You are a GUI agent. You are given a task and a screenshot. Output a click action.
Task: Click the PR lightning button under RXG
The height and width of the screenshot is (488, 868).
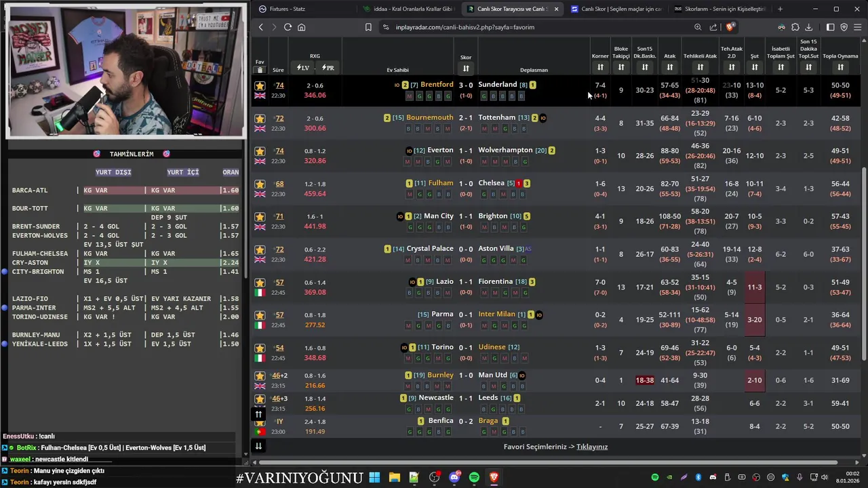[x=328, y=68]
